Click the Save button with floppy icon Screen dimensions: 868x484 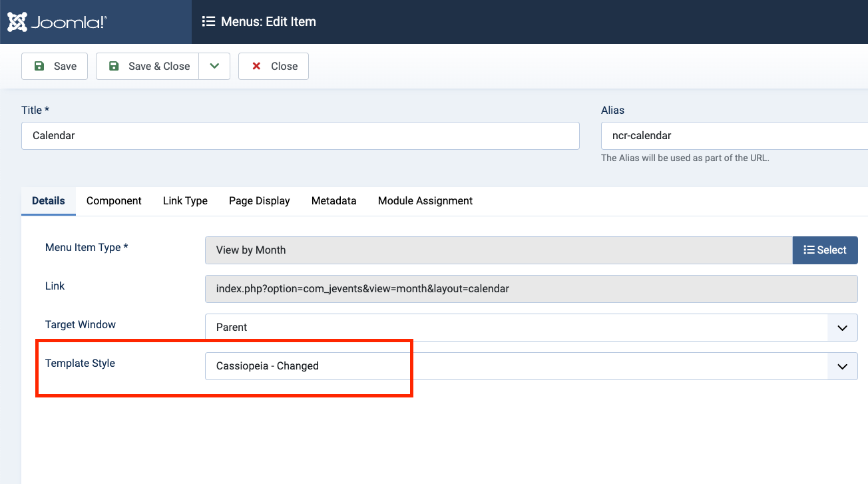[x=55, y=66]
